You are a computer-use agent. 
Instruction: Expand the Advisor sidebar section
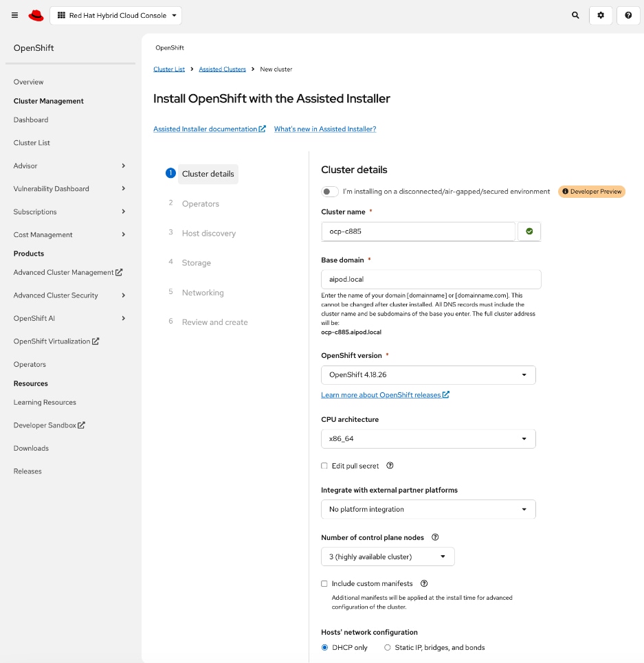[x=69, y=166]
